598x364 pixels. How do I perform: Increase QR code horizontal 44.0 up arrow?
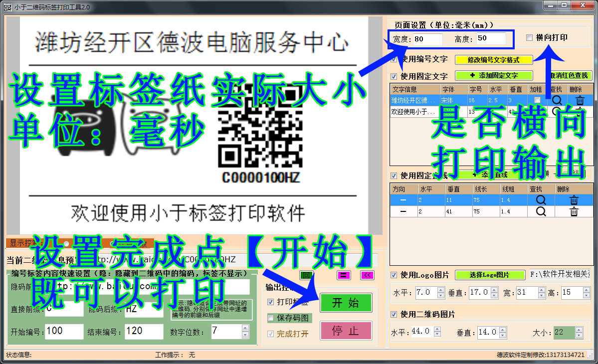click(437, 329)
